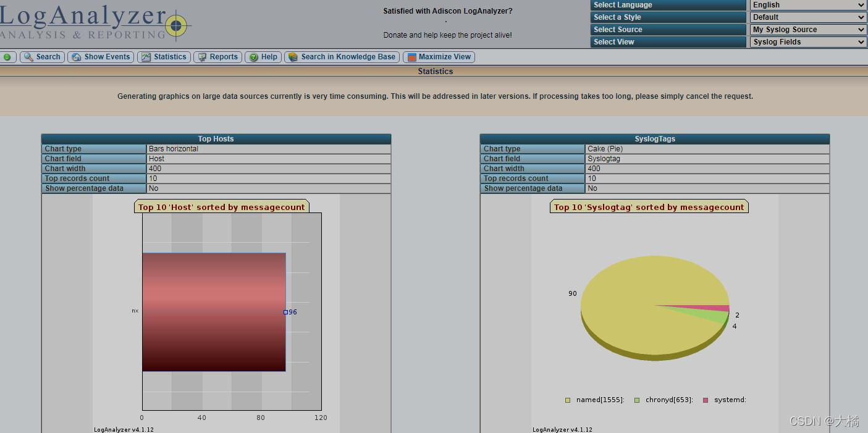This screenshot has height=433, width=868.
Task: Open Search in Knowledge Base
Action: click(342, 57)
